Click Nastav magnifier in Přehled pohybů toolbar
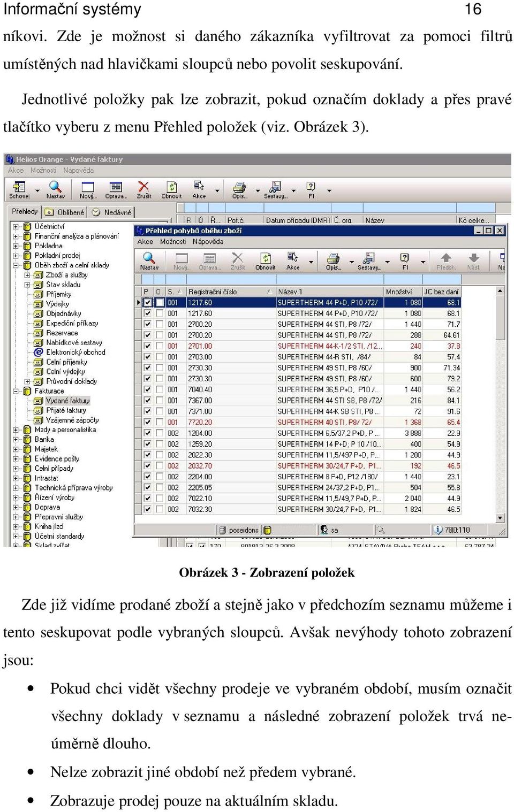The width and height of the screenshot is (514, 812). 149,258
